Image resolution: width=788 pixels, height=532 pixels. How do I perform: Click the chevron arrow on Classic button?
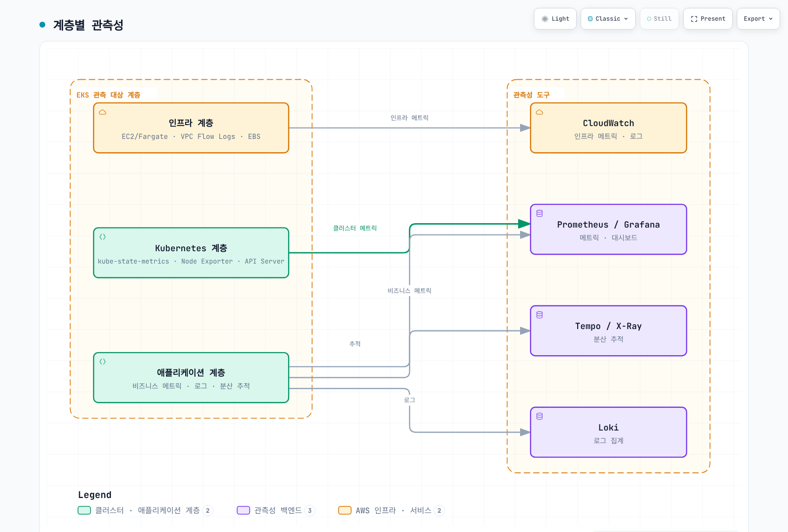626,19
